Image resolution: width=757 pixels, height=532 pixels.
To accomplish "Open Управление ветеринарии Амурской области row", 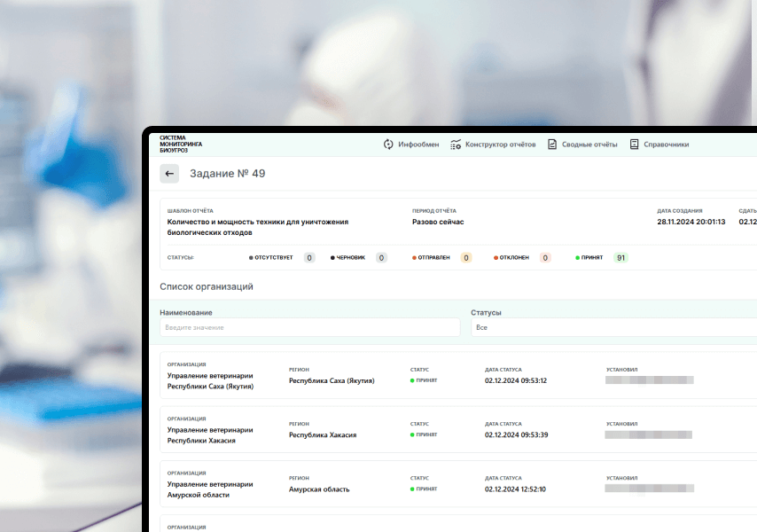I will 458,484.
